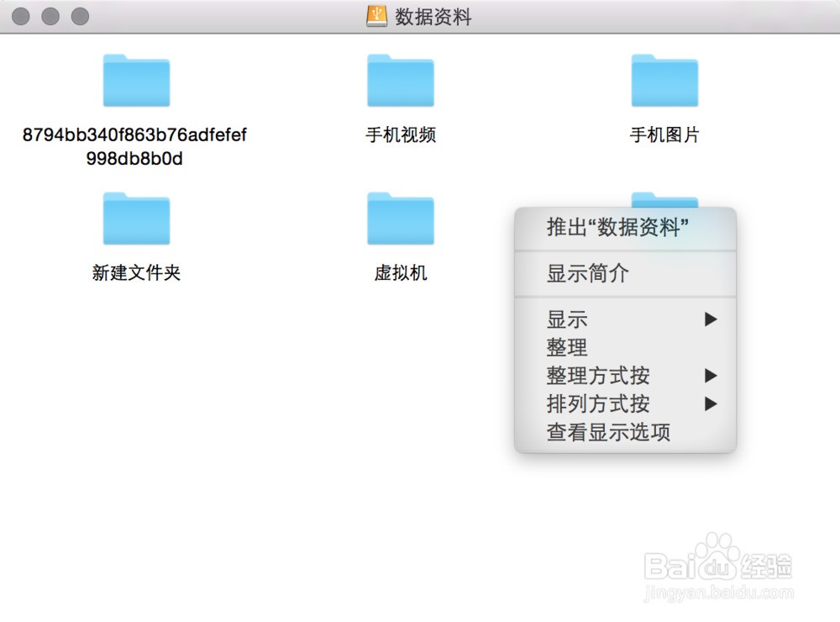Select the 8794bb340f863b76adfefef998db8b0d folder
This screenshot has height=622, width=840.
(136, 81)
